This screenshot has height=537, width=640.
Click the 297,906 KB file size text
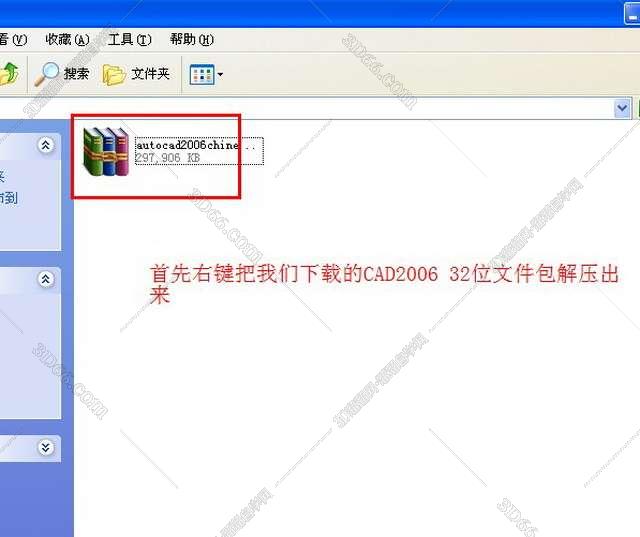167,158
